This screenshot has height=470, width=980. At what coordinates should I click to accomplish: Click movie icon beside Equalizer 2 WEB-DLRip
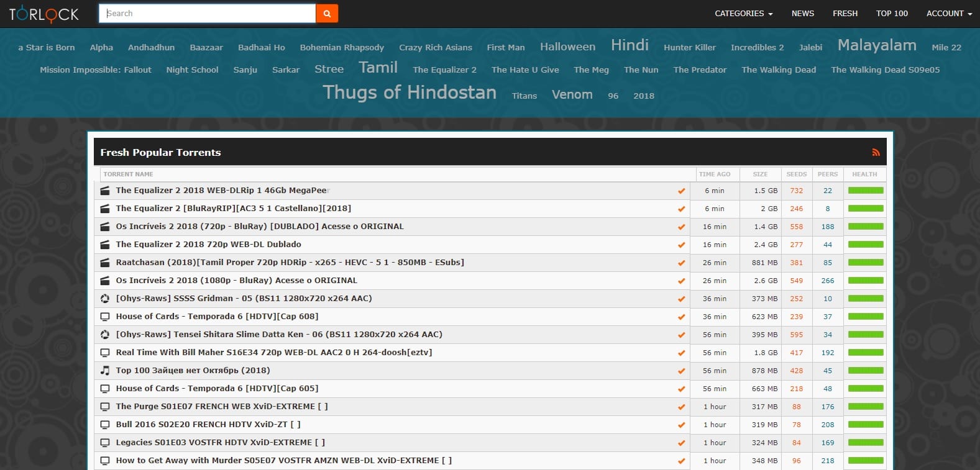pos(105,191)
